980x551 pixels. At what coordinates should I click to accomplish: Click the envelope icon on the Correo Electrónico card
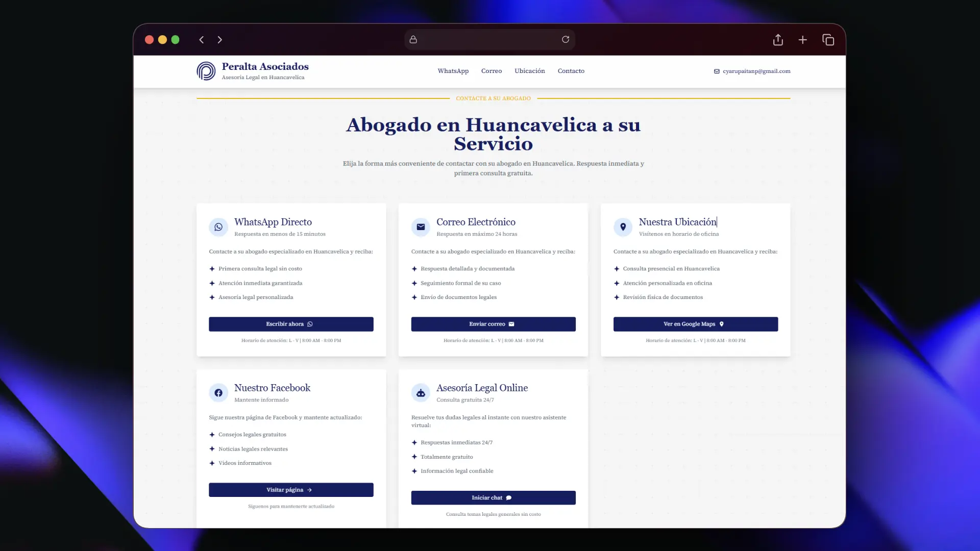pos(421,227)
